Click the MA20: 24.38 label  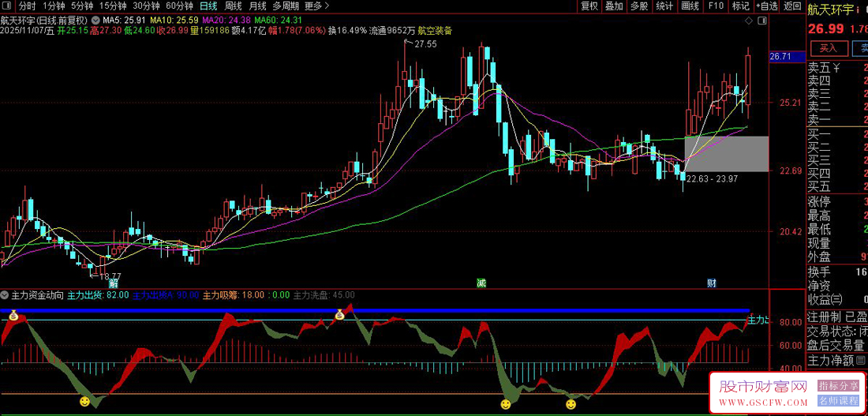(x=226, y=21)
